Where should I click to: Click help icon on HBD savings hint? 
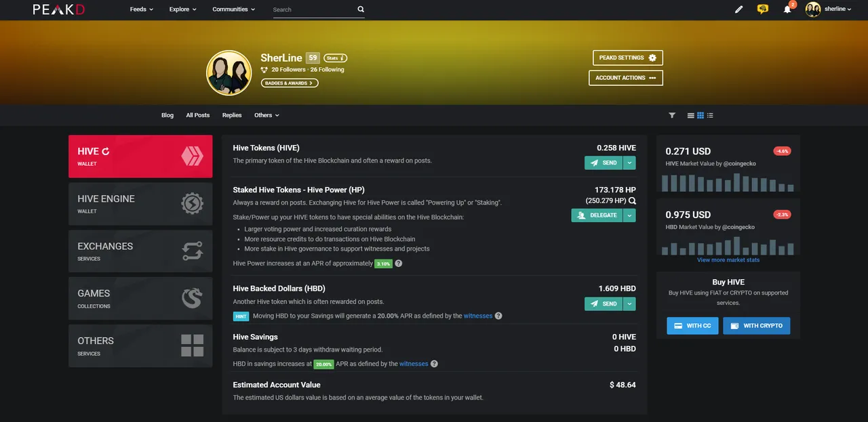pos(498,316)
